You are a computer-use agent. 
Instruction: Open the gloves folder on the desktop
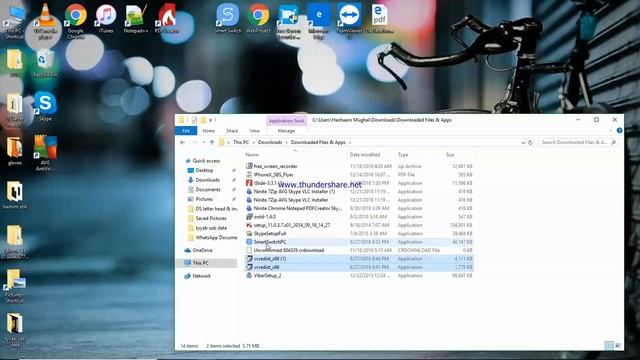tap(15, 151)
